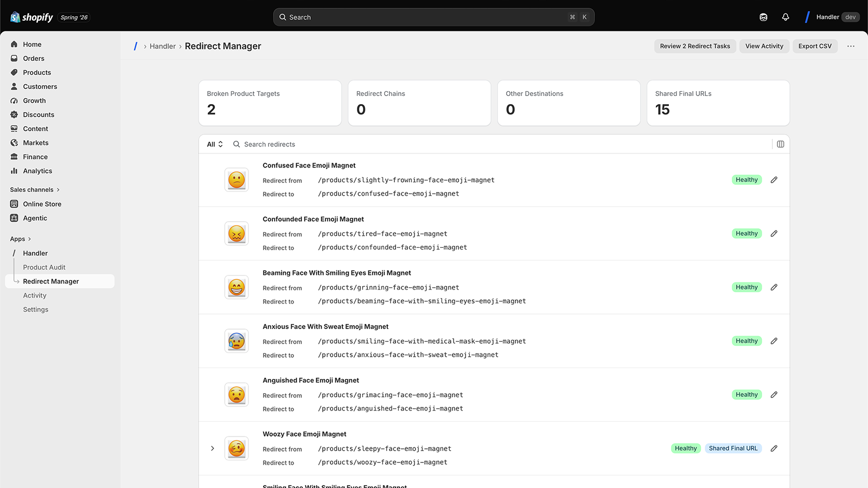Click the Anxious Face emoji thumbnail
868x488 pixels.
[x=237, y=341]
